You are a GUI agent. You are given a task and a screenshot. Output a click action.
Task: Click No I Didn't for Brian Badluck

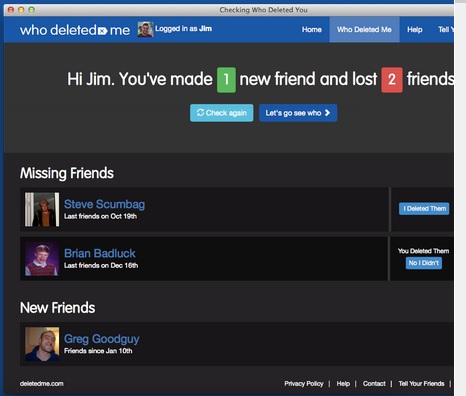pos(424,263)
